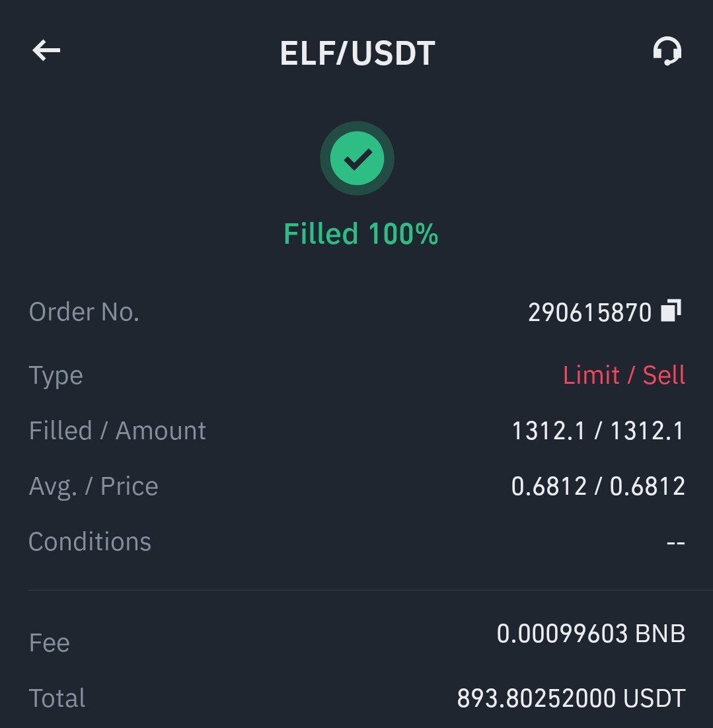Open customer support headset icon

point(667,51)
